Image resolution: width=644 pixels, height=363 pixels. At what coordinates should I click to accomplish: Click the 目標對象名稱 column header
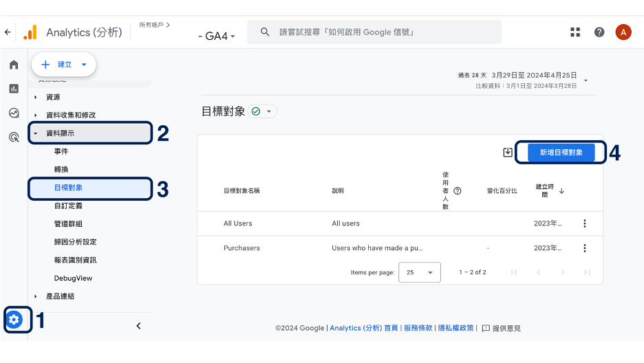point(241,190)
